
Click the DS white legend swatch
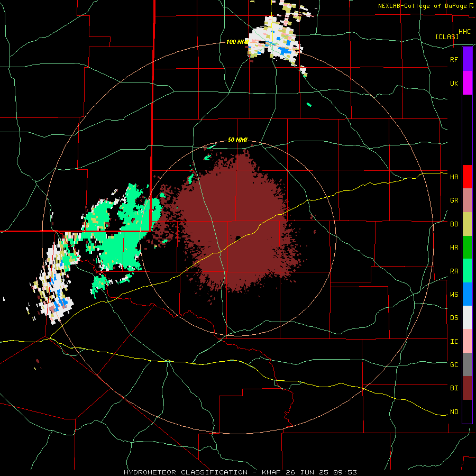(x=467, y=317)
